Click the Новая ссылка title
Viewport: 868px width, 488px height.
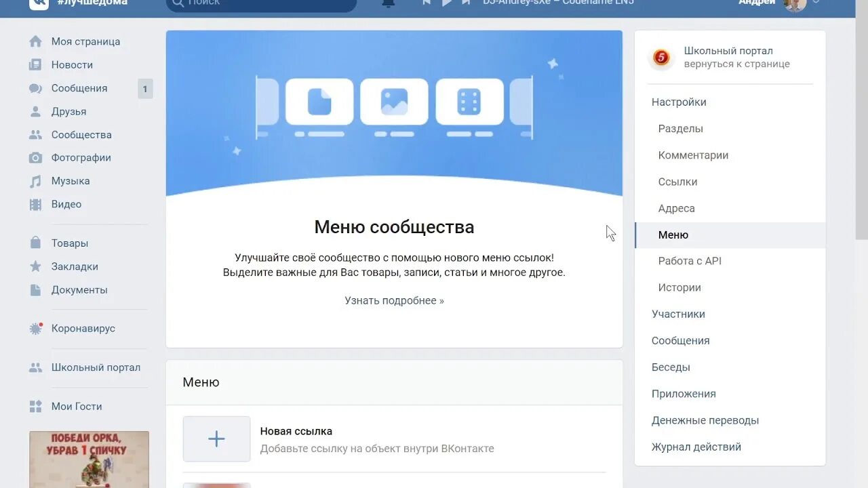[x=296, y=431]
